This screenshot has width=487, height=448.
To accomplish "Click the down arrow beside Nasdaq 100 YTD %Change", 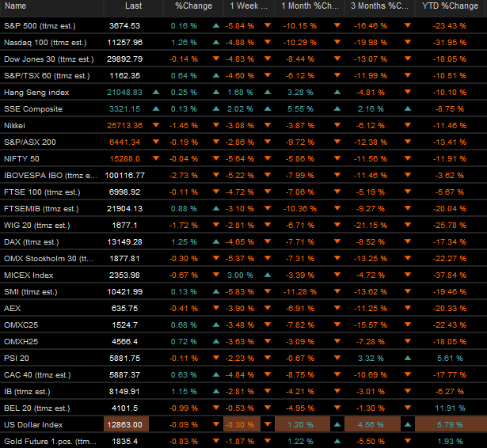I will tap(407, 43).
